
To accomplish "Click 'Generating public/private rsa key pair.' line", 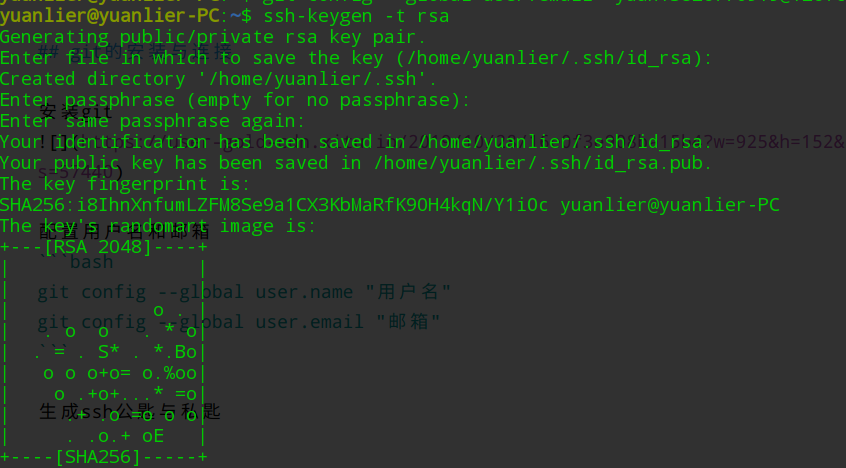I will point(213,37).
